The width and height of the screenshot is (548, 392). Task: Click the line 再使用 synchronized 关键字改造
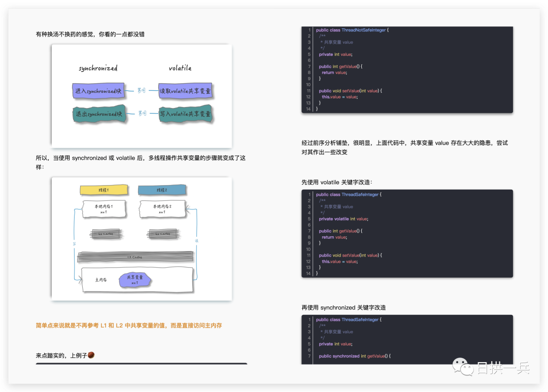point(344,307)
